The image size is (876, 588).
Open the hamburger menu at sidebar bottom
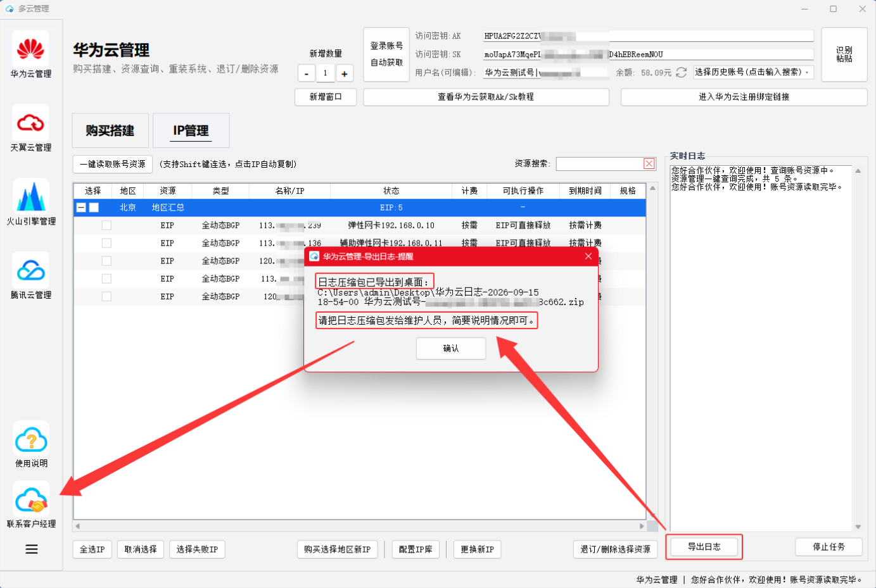click(31, 549)
